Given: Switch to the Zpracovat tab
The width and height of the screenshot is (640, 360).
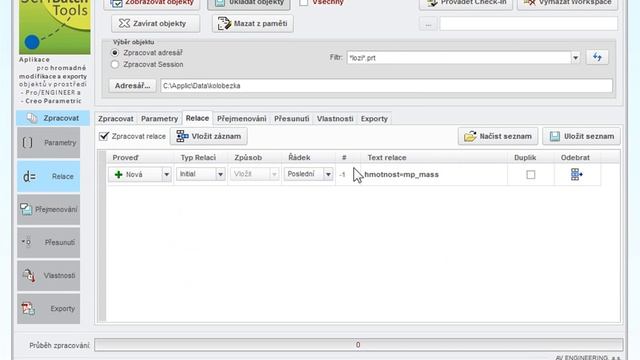Looking at the screenshot, I should click(116, 119).
